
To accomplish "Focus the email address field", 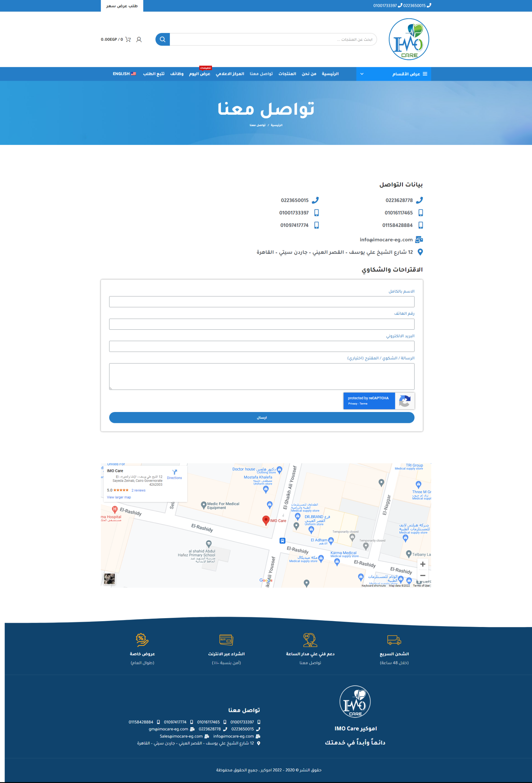I will pos(262,346).
